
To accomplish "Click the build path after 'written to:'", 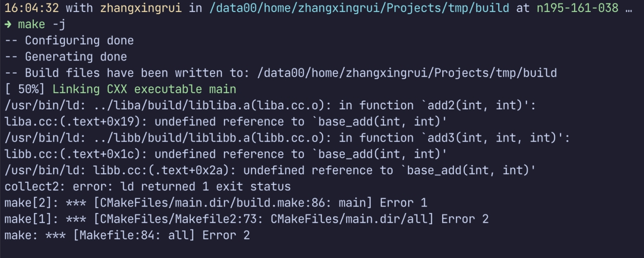I will point(407,73).
